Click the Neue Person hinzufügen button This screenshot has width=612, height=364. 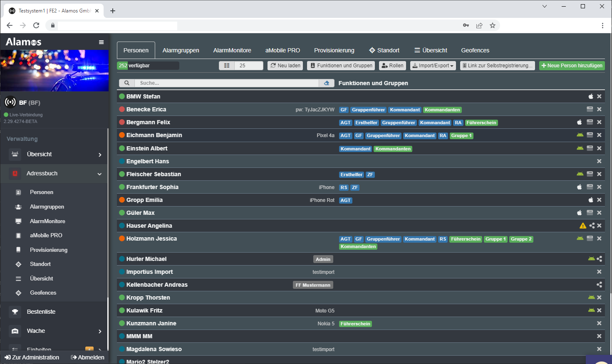[x=572, y=66]
